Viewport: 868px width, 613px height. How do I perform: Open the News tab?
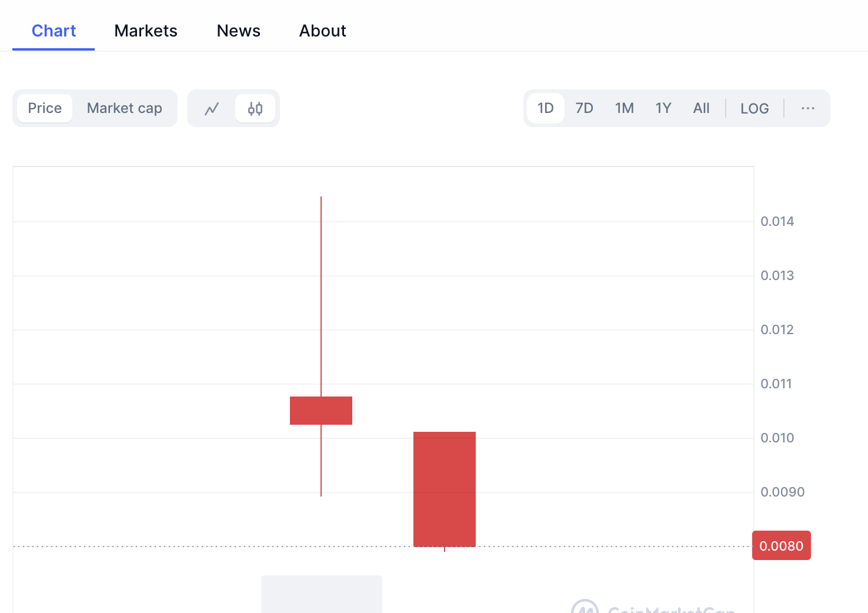pyautogui.click(x=238, y=31)
